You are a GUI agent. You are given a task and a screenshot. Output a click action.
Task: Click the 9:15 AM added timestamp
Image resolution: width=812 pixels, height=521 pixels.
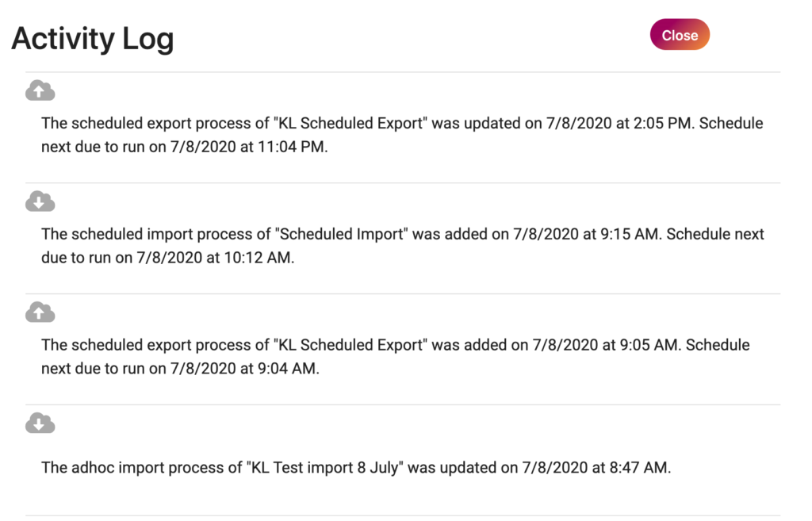pyautogui.click(x=629, y=234)
